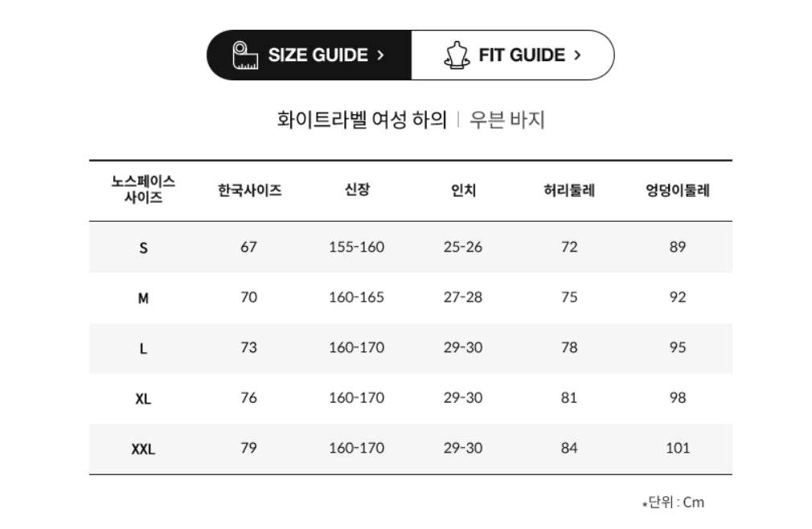812x529 pixels.
Task: Click the 화이트라벨 여성 하의 heading
Action: pos(362,121)
